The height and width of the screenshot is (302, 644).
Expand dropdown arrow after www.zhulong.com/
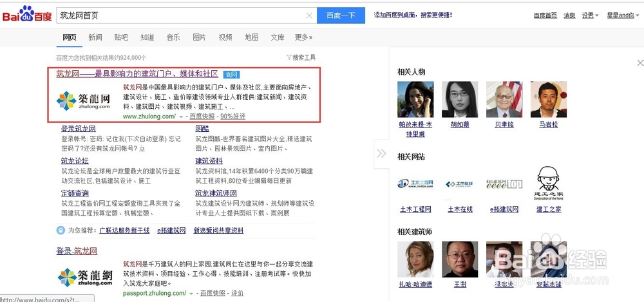181,117
